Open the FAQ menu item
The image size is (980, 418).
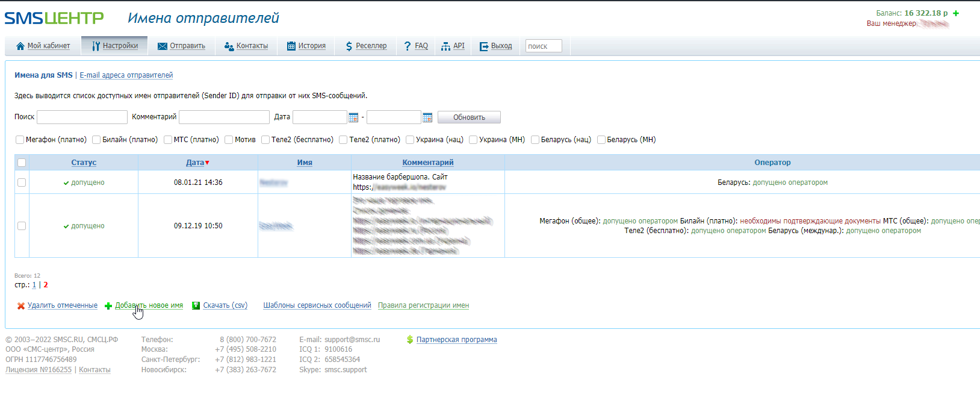coord(421,46)
